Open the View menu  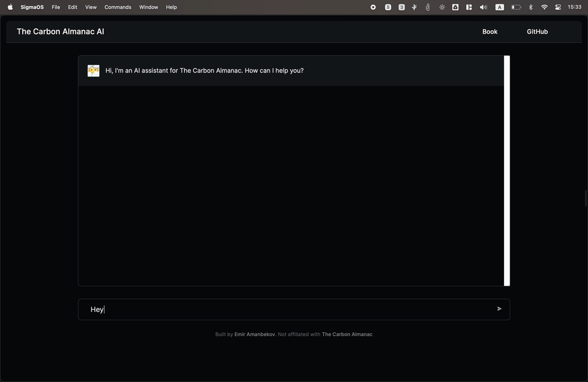click(91, 7)
